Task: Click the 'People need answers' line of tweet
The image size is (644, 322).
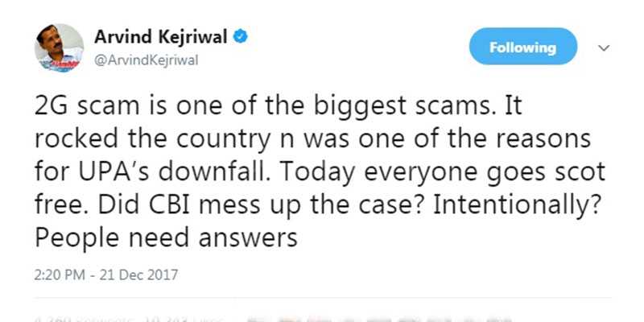Action: tap(166, 237)
